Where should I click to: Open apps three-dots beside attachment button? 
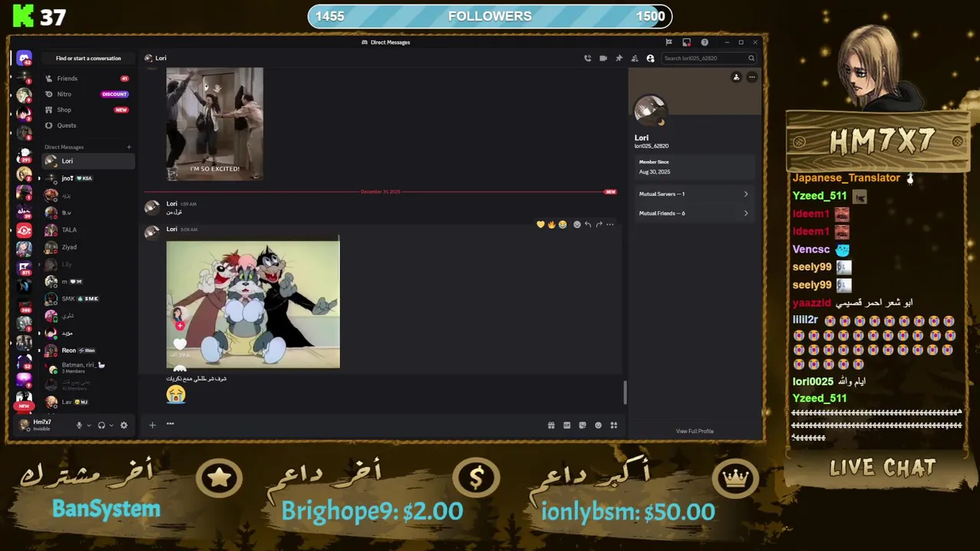pos(170,424)
